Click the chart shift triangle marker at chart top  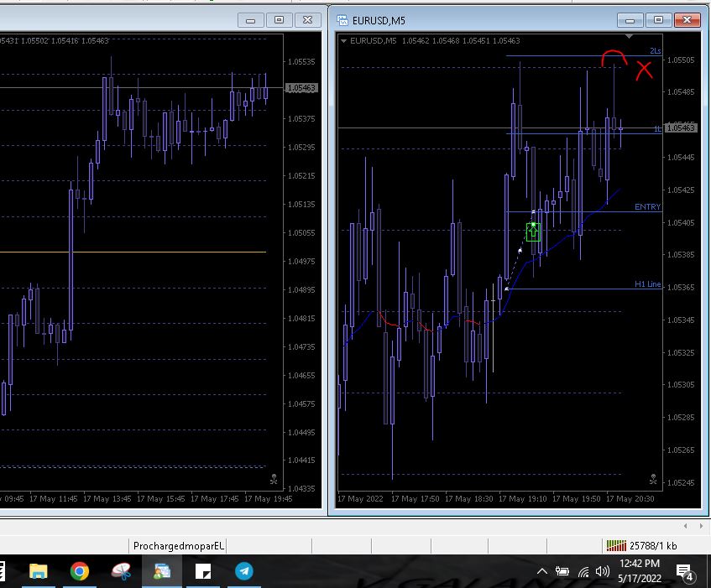pyautogui.click(x=629, y=36)
